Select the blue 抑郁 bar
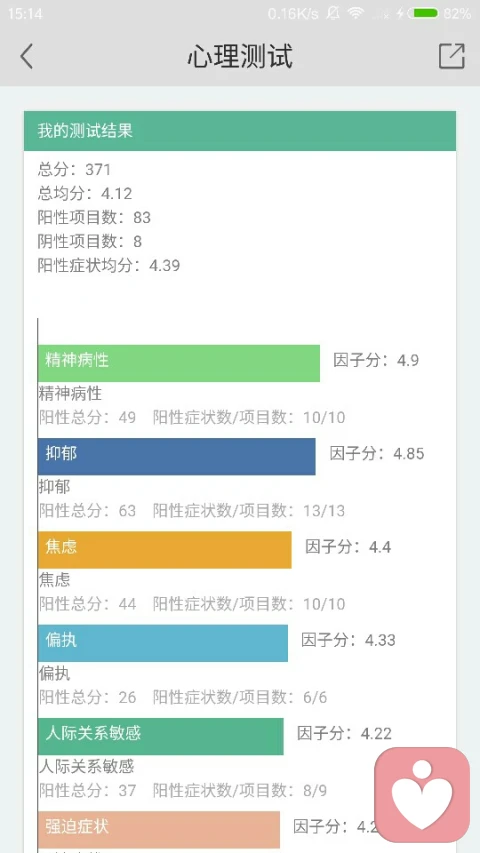Image resolution: width=480 pixels, height=853 pixels. [177, 456]
